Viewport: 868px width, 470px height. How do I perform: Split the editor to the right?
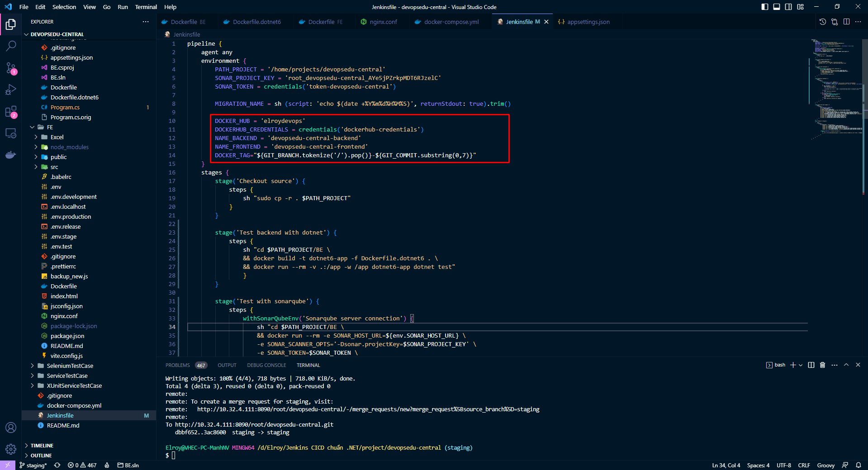coord(846,22)
